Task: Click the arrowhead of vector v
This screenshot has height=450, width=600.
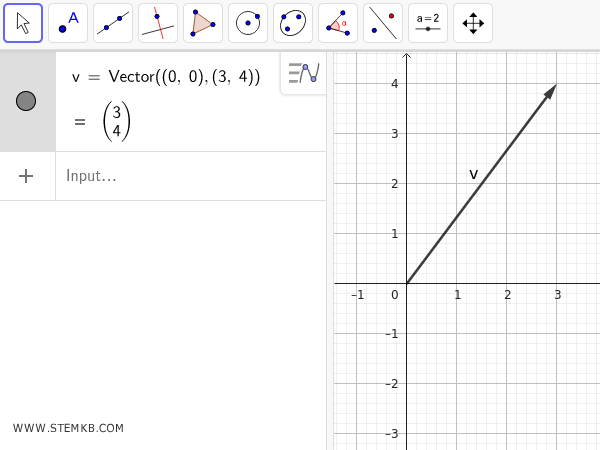Action: pos(551,91)
